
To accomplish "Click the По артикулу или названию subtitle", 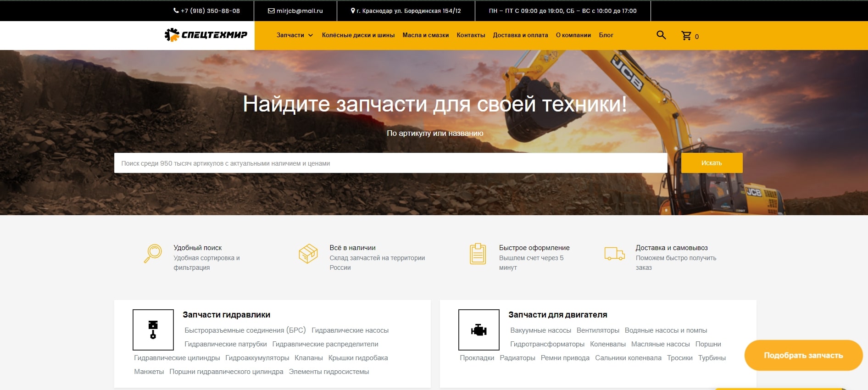I will 435,133.
